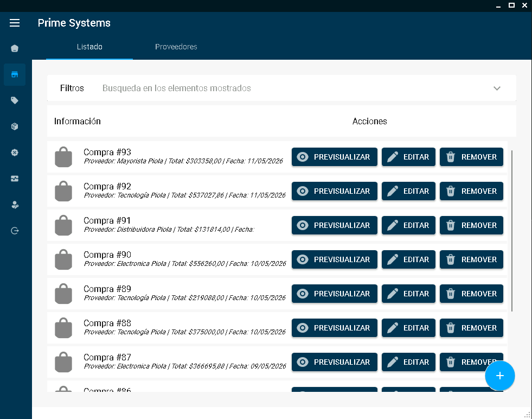532x419 pixels.
Task: Open the tag sidebar icon
Action: (x=15, y=100)
